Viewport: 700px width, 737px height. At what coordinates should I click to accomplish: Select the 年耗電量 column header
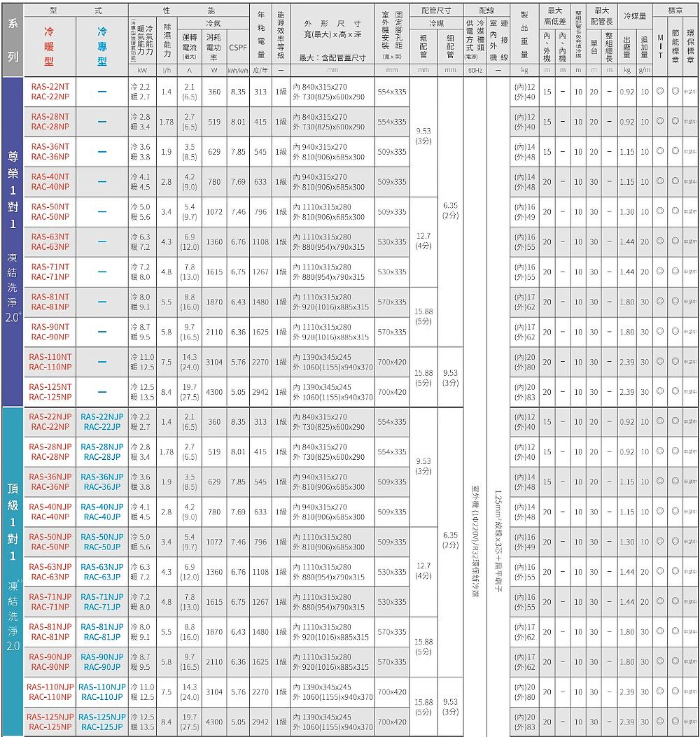tap(261, 34)
